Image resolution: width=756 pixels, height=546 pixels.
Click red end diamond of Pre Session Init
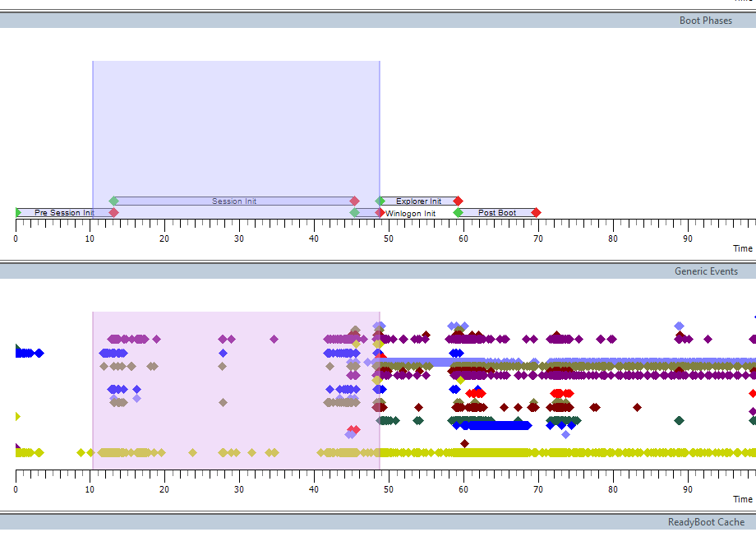(x=113, y=213)
